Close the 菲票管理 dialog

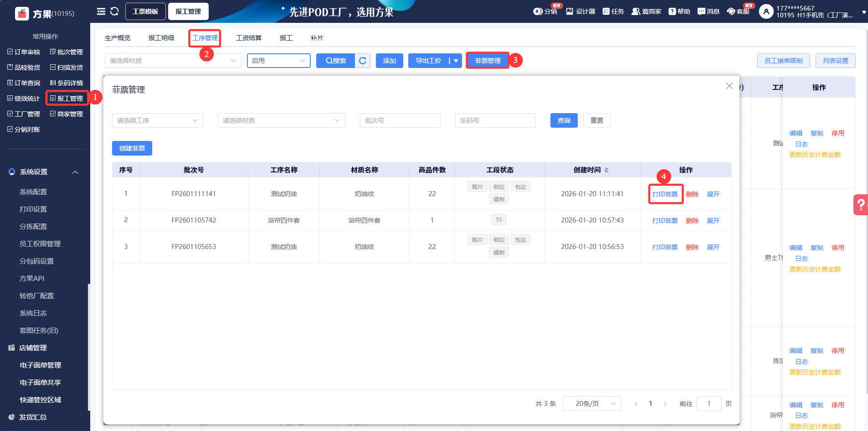pyautogui.click(x=729, y=86)
